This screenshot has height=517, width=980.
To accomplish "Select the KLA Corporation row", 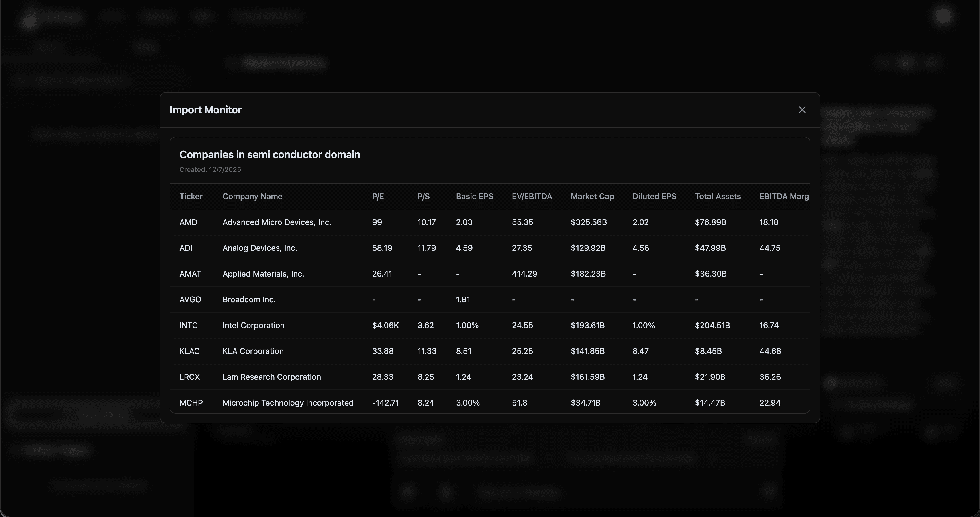I will [253, 351].
